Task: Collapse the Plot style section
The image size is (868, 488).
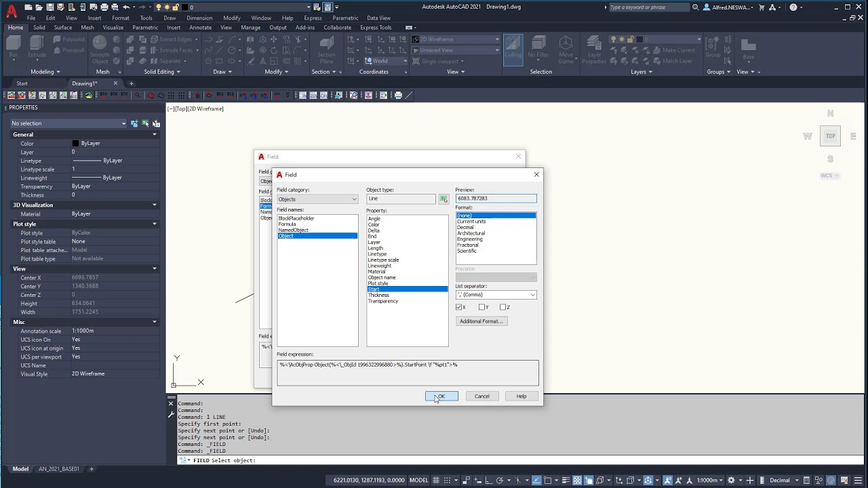Action: click(155, 224)
